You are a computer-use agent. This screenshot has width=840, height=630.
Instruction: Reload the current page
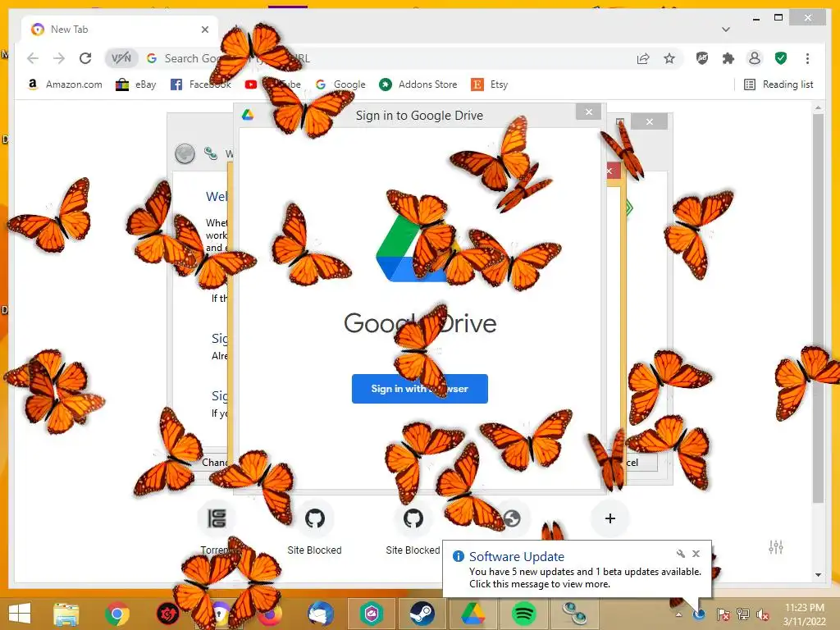[85, 58]
